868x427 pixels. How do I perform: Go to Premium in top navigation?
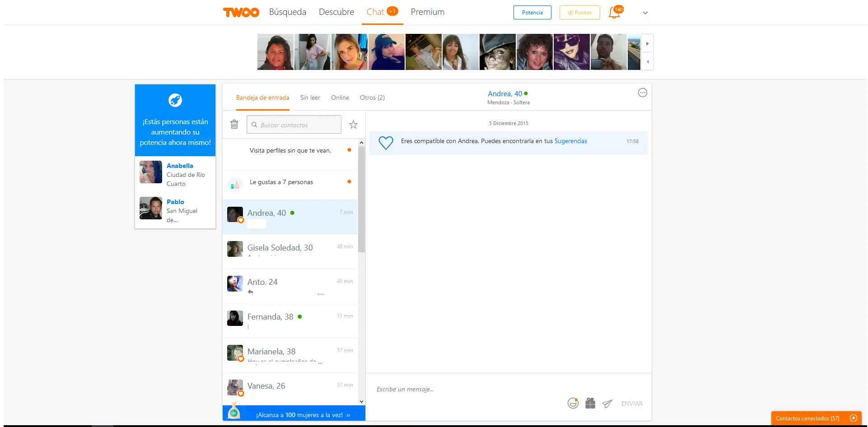428,12
